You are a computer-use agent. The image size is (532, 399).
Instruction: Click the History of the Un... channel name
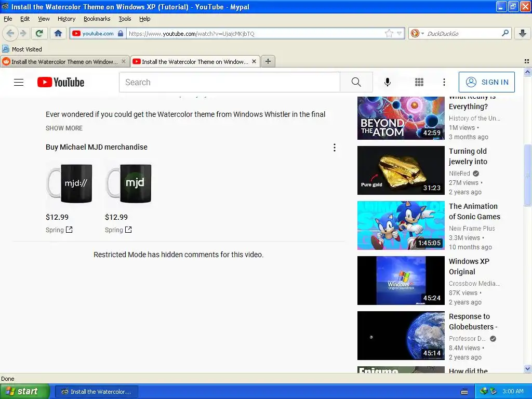(474, 118)
